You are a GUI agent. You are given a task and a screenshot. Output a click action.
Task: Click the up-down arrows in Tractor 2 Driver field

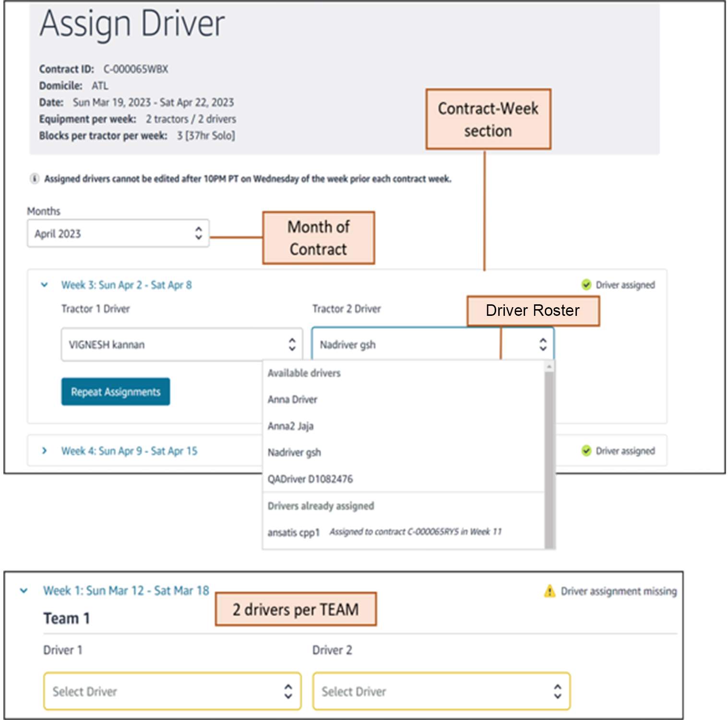[x=543, y=344]
